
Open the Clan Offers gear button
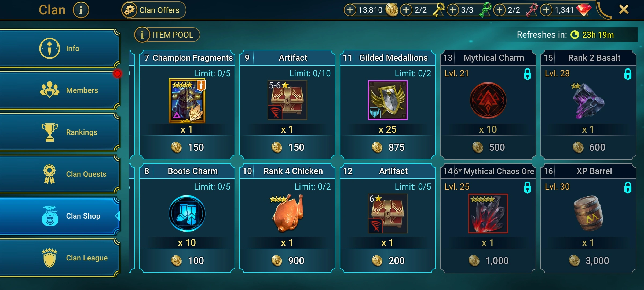[x=153, y=10]
